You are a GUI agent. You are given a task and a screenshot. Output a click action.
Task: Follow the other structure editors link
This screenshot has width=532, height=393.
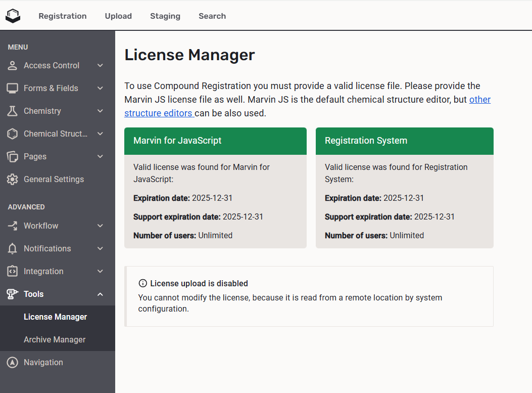point(158,113)
